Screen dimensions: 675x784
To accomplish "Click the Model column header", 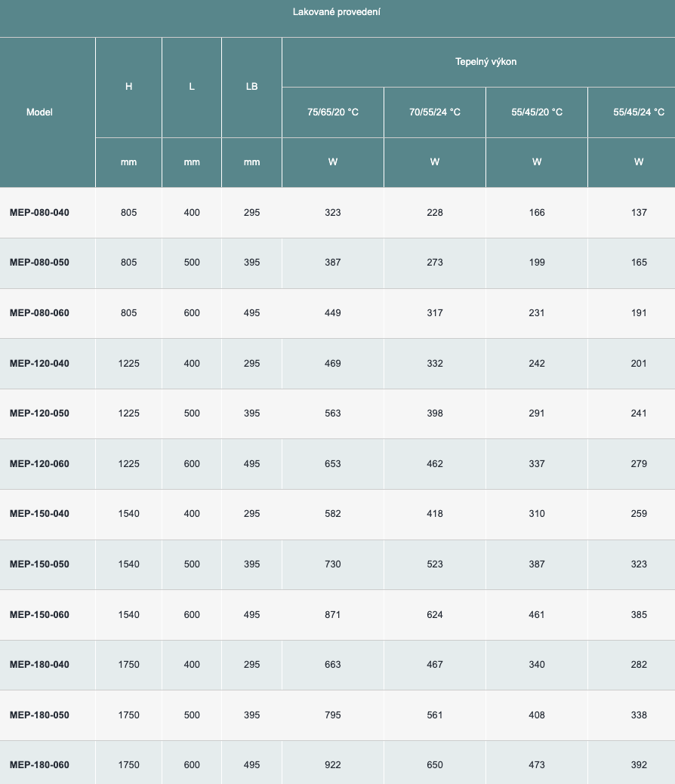I will [39, 112].
